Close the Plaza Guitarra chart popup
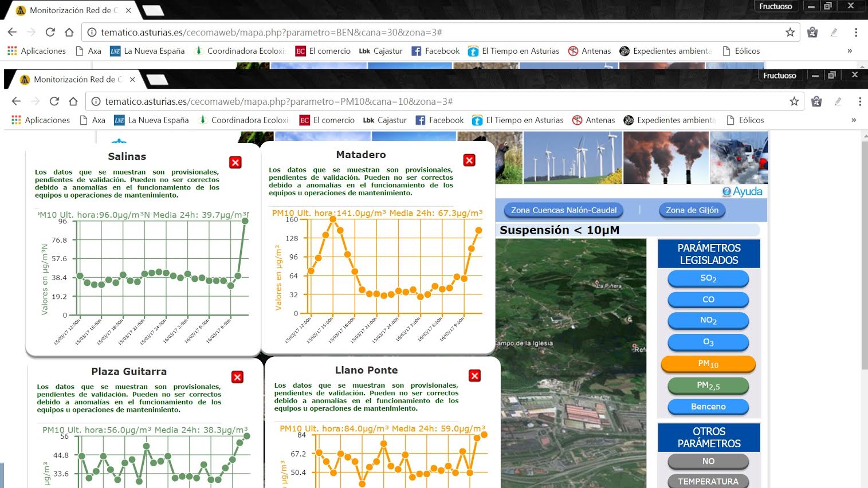The width and height of the screenshot is (868, 488). click(237, 377)
